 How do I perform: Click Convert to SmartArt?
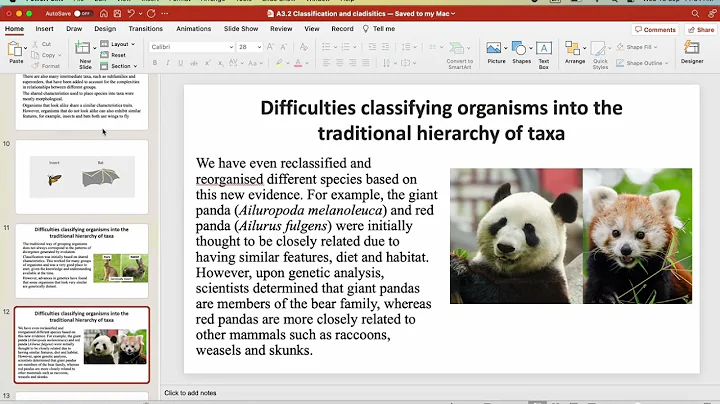click(x=459, y=55)
